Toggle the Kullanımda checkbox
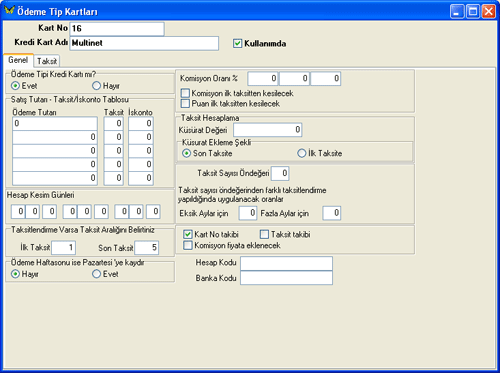500x373 pixels. pyautogui.click(x=237, y=43)
